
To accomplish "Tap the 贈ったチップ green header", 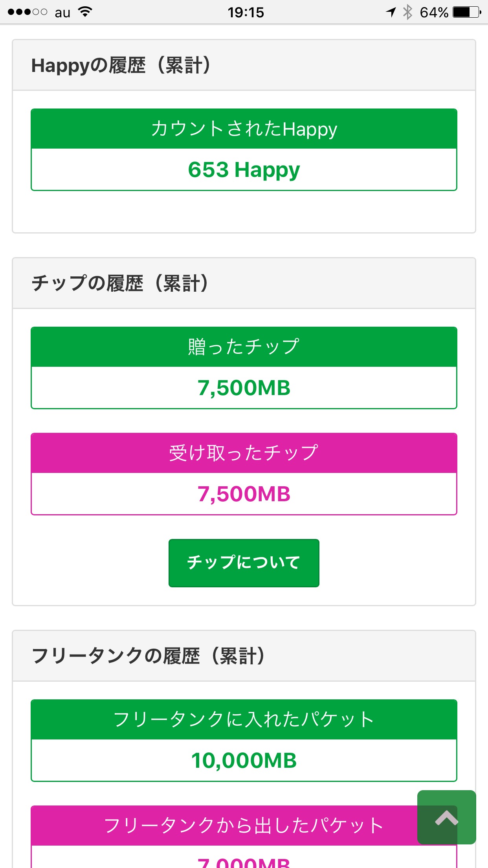I will (x=244, y=347).
